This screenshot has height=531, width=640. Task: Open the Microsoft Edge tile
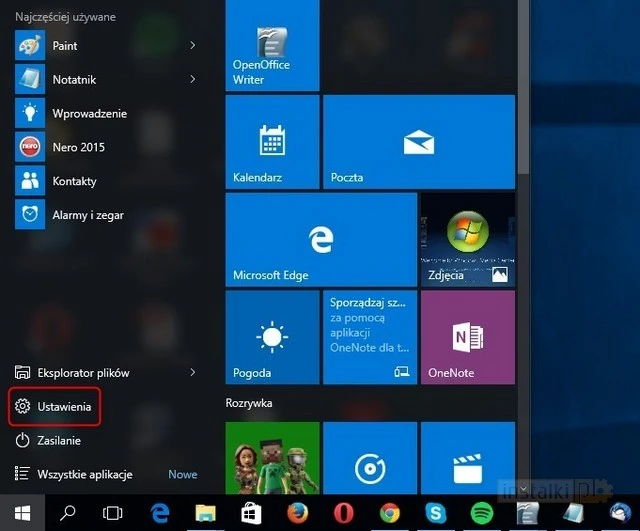(320, 239)
